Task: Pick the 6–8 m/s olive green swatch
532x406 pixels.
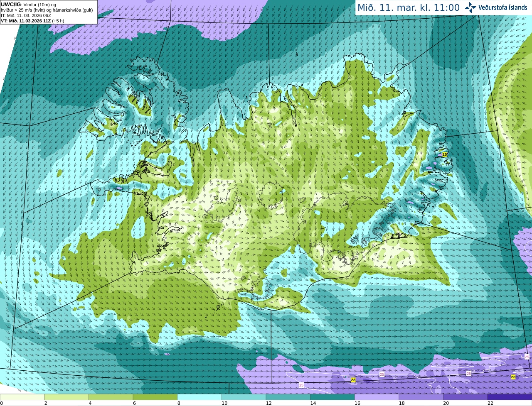Action: (155, 397)
